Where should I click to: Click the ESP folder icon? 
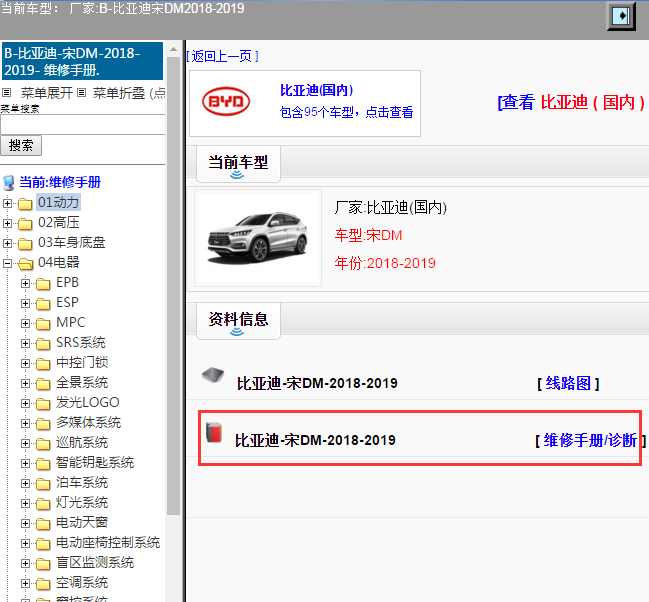43,303
